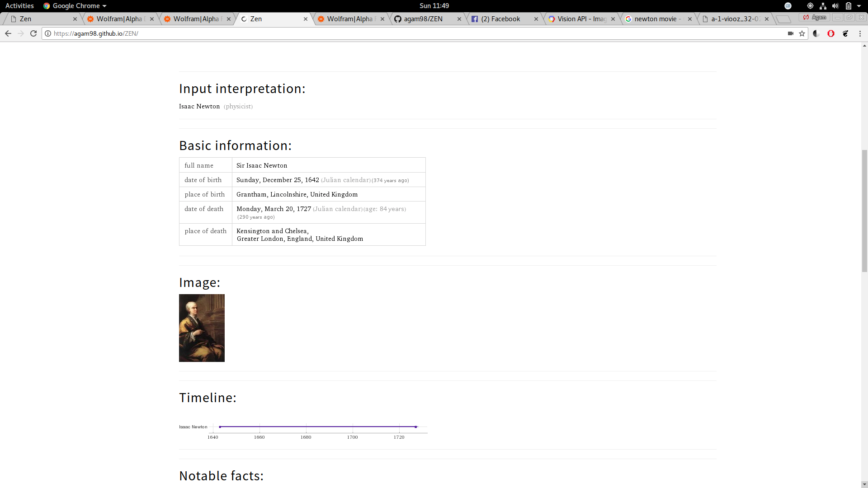Bookmark this page with the star icon
The image size is (868, 488).
coord(802,33)
